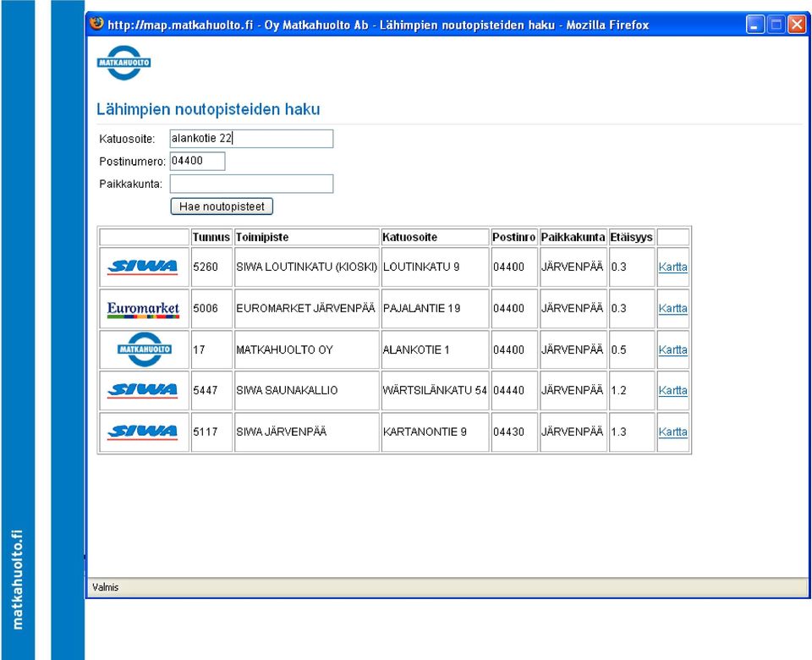Click the SIWA logo in row 5117

point(142,432)
